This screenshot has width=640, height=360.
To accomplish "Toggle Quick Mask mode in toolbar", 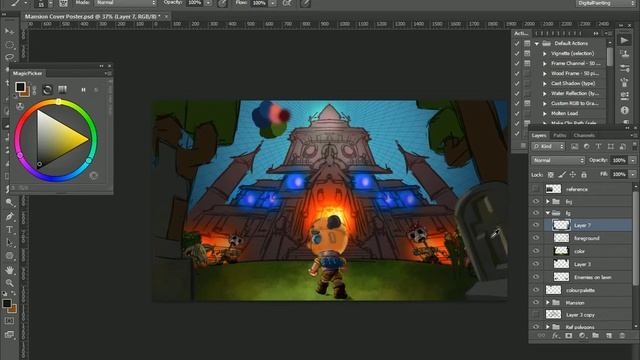I will click(x=9, y=321).
